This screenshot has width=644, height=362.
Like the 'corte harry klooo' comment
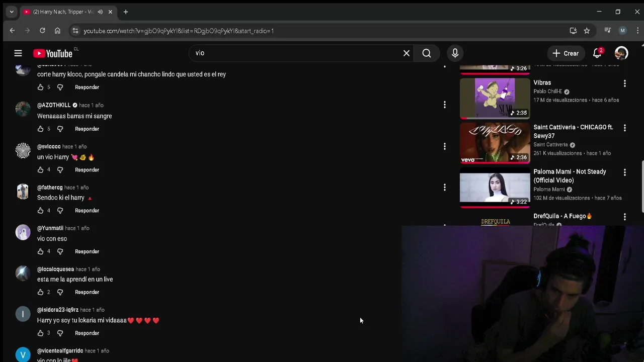point(40,87)
